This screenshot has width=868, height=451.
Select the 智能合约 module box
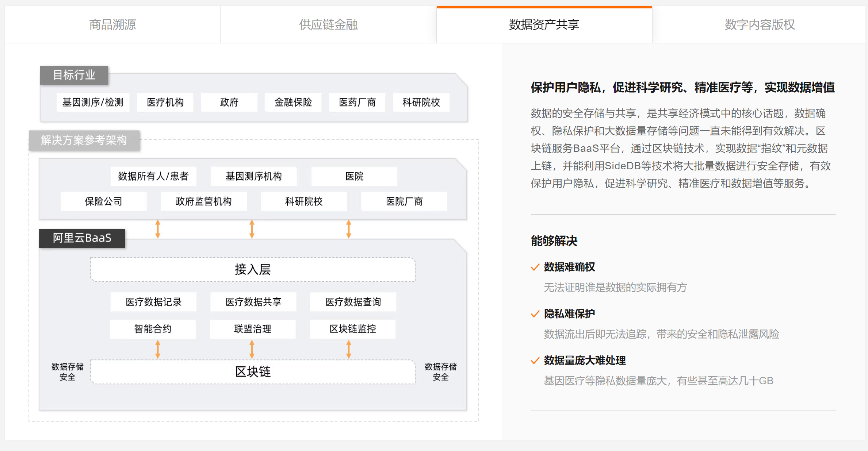pos(153,329)
